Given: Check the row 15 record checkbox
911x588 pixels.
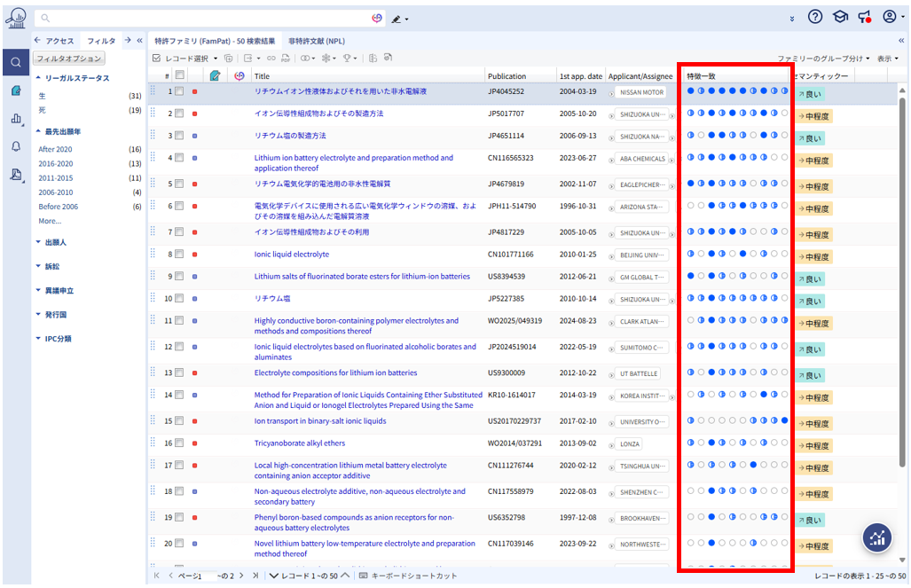Looking at the screenshot, I should [x=179, y=420].
